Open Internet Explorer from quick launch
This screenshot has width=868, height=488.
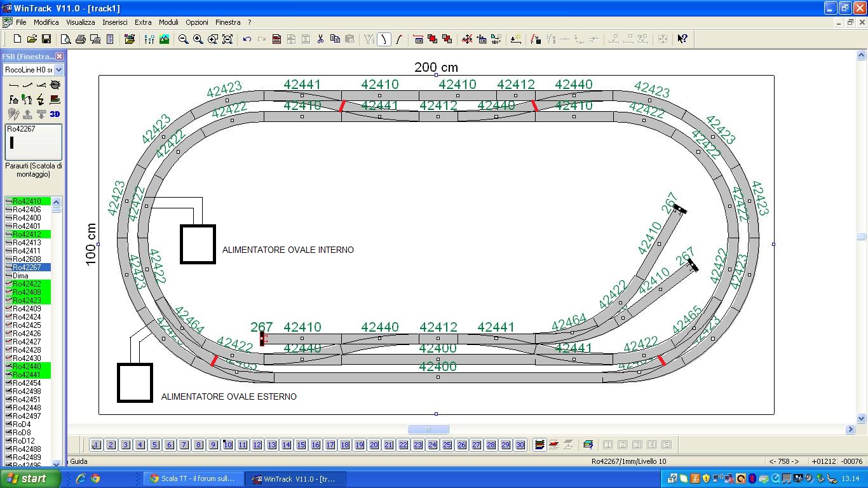click(x=81, y=479)
